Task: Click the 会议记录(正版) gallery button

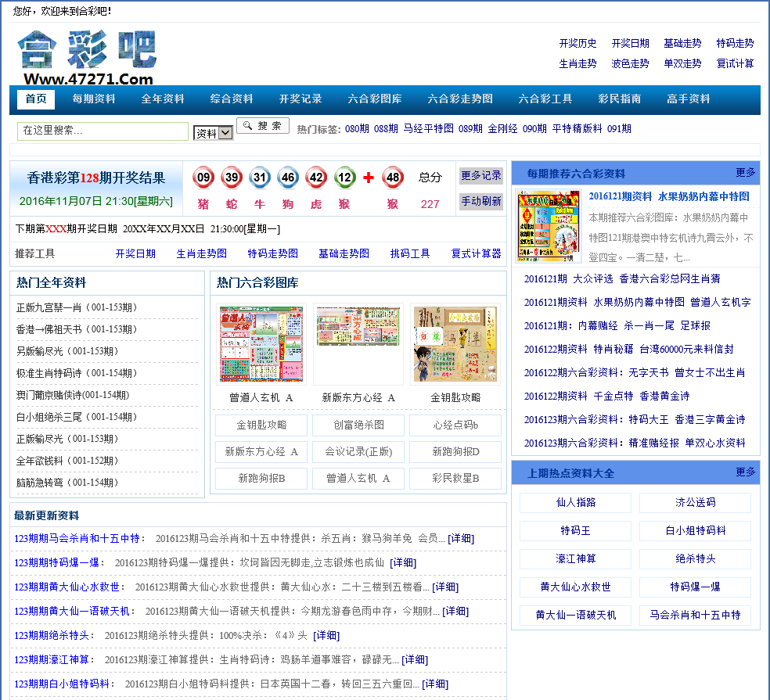Action: coord(358,451)
